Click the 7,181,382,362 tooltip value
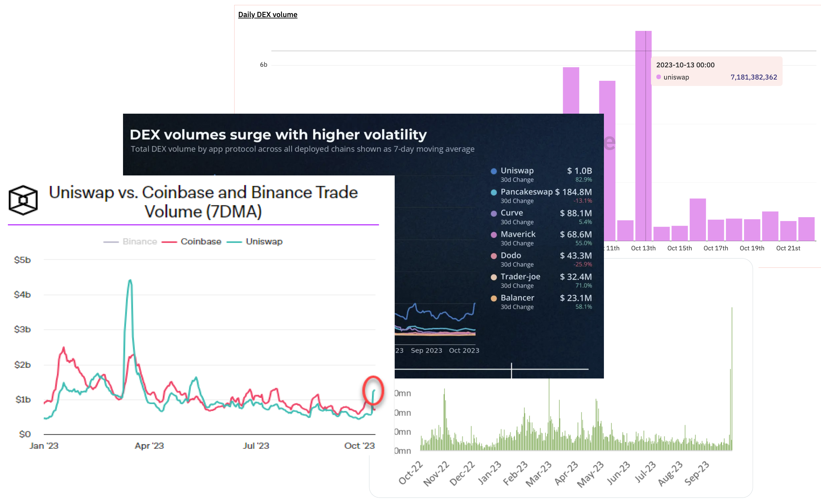The height and width of the screenshot is (504, 821). [754, 77]
